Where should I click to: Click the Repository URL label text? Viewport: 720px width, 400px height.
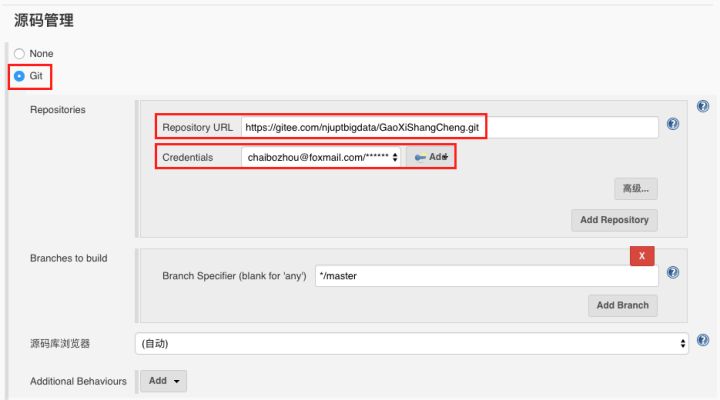(x=197, y=127)
